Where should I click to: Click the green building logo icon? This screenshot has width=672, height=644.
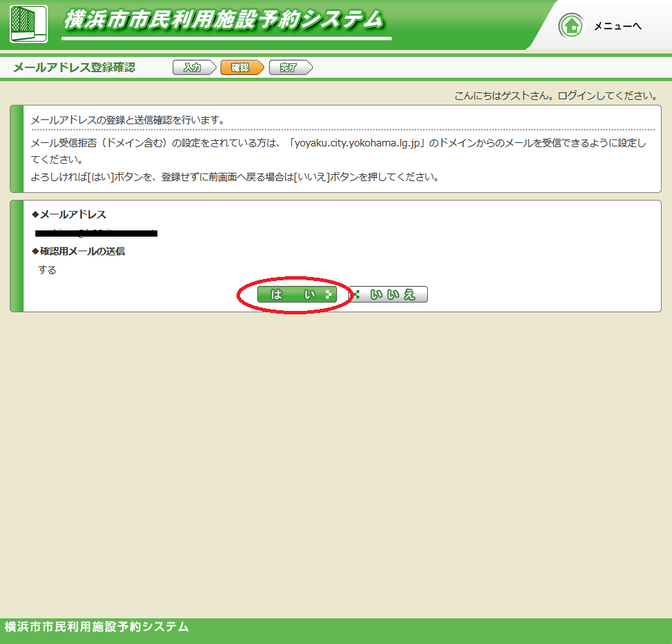point(28,24)
